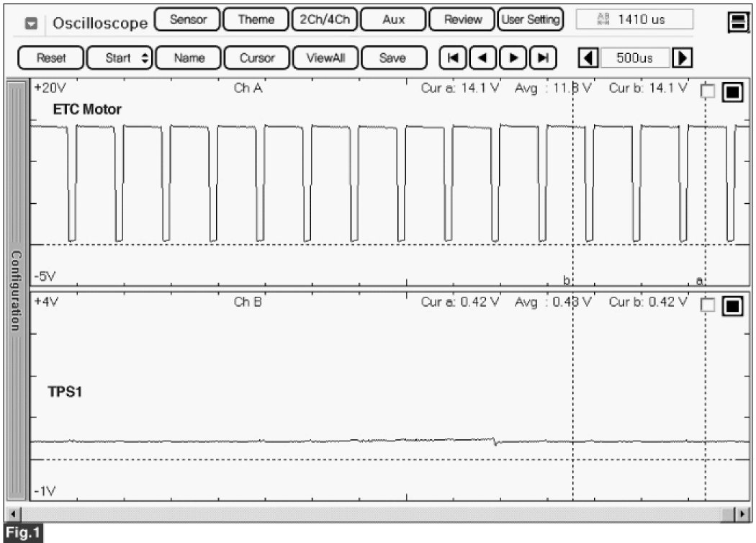Viewport: 756px width, 543px height.
Task: Click the window layout icon at top right
Action: pyautogui.click(x=738, y=22)
